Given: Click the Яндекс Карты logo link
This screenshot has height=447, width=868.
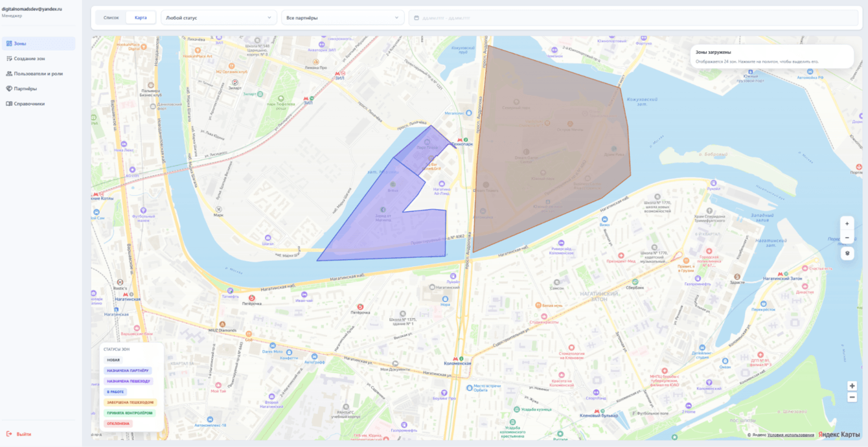Looking at the screenshot, I should pos(839,435).
